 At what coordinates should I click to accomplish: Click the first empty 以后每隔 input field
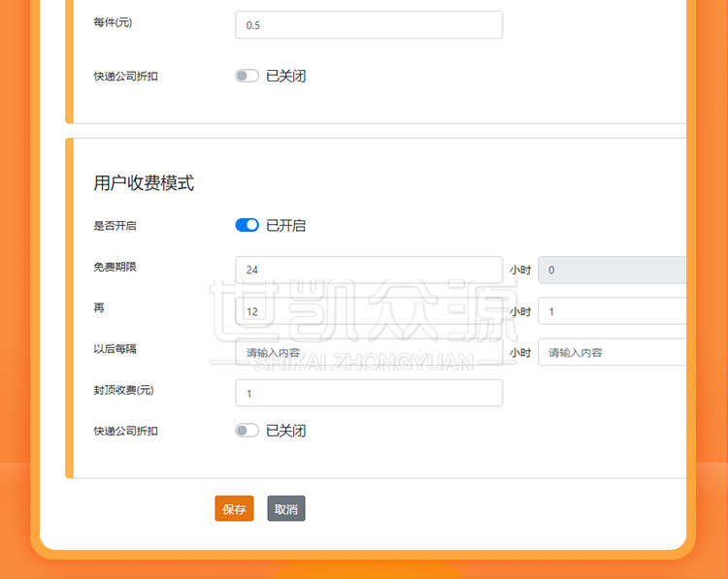tap(369, 352)
